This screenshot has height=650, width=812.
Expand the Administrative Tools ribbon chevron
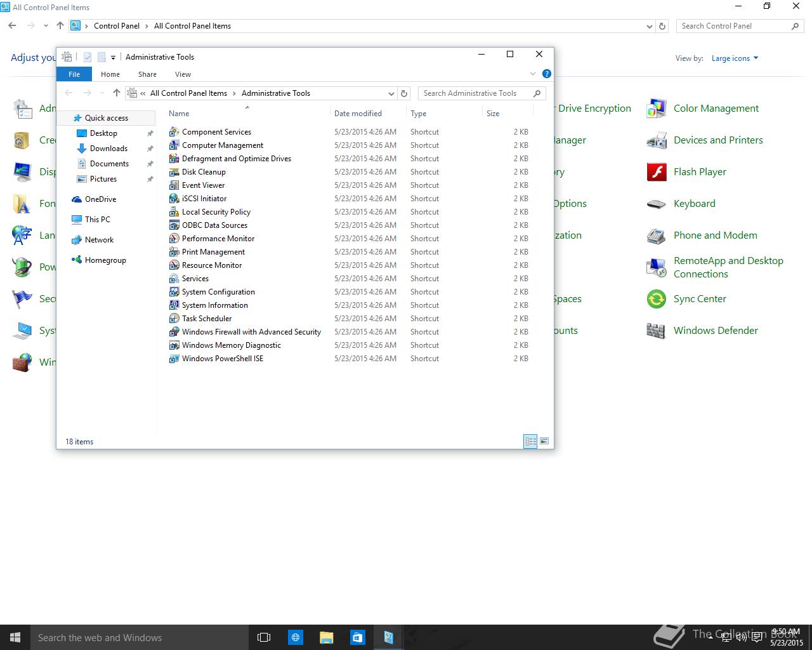533,74
